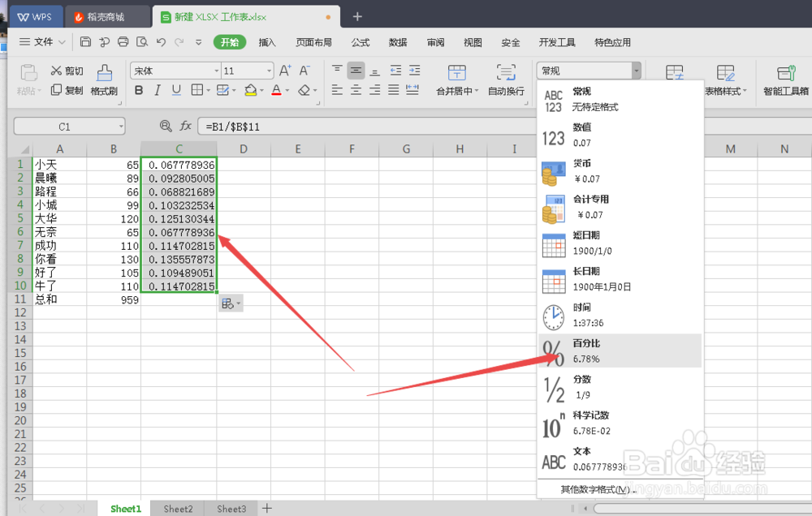This screenshot has height=516, width=812.
Task: Toggle center text horizontally
Action: [x=356, y=90]
